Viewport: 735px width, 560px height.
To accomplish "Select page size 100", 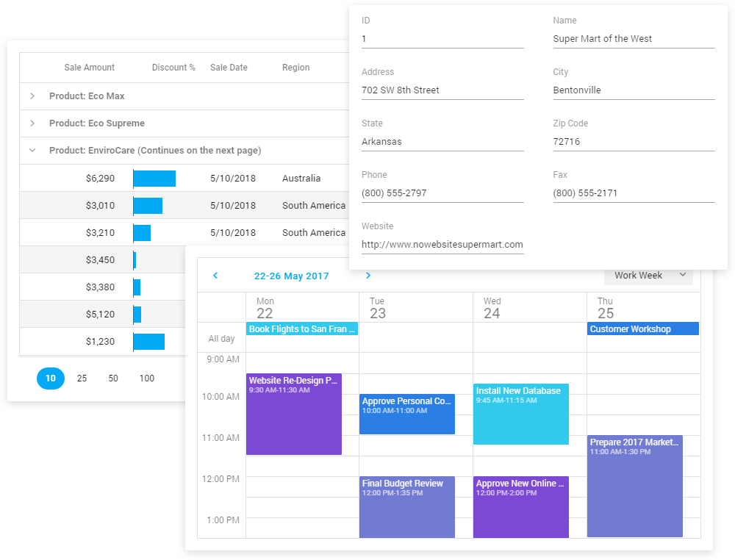I will click(146, 378).
